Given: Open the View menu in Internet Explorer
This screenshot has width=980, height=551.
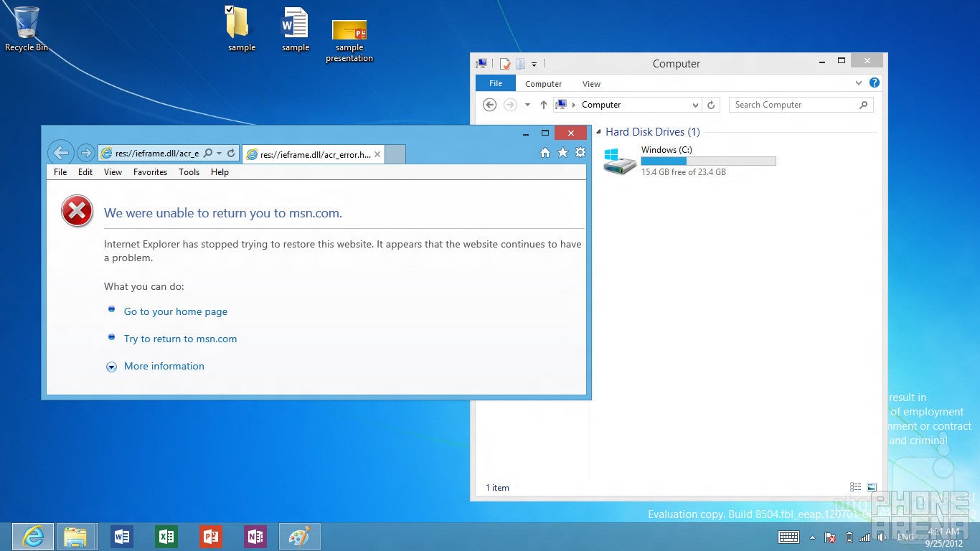Looking at the screenshot, I should click(x=113, y=172).
